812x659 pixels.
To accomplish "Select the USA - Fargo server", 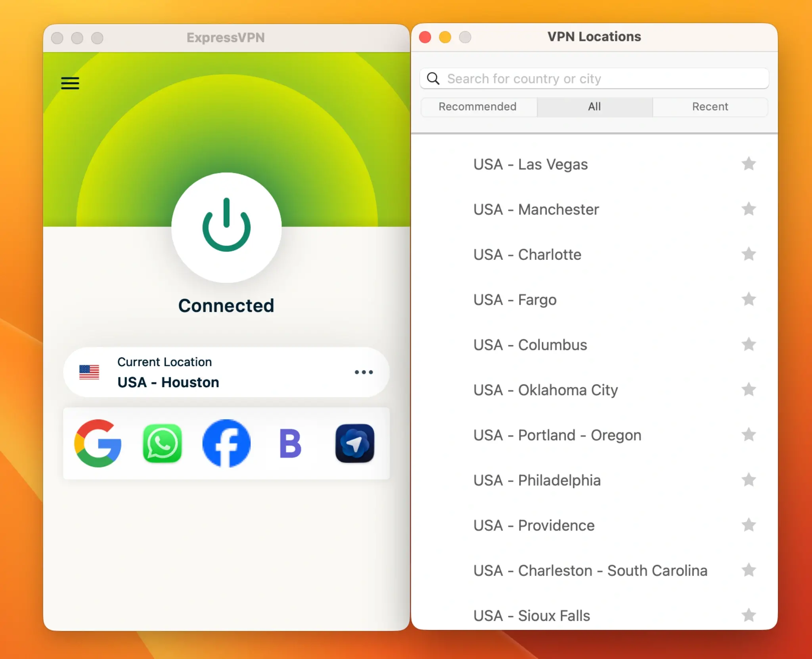I will click(515, 300).
